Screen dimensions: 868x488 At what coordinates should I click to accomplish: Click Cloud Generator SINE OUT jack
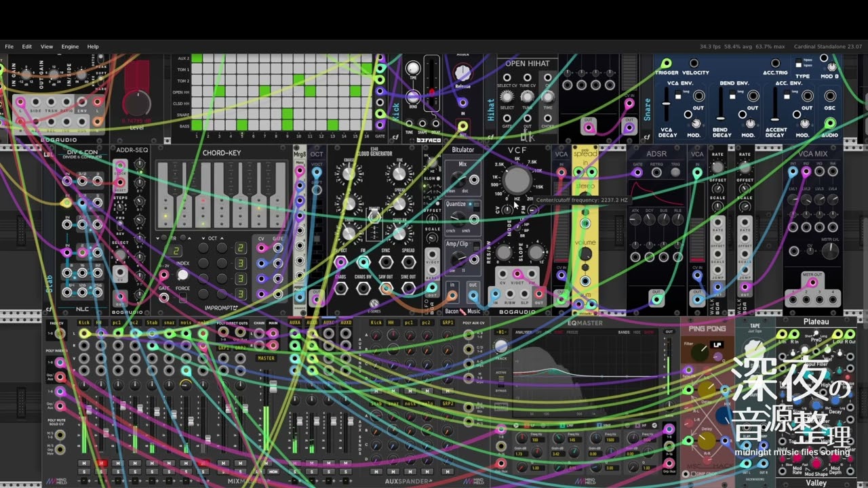tap(408, 288)
